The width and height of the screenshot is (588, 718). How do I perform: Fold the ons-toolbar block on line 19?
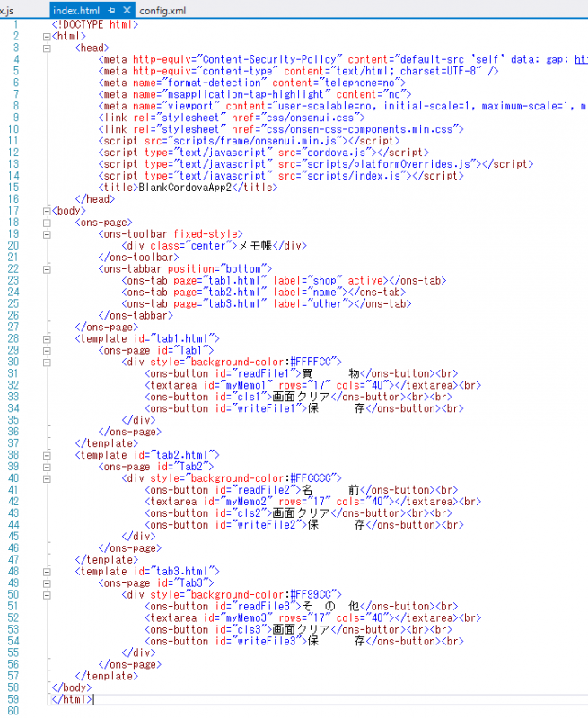pyautogui.click(x=46, y=234)
